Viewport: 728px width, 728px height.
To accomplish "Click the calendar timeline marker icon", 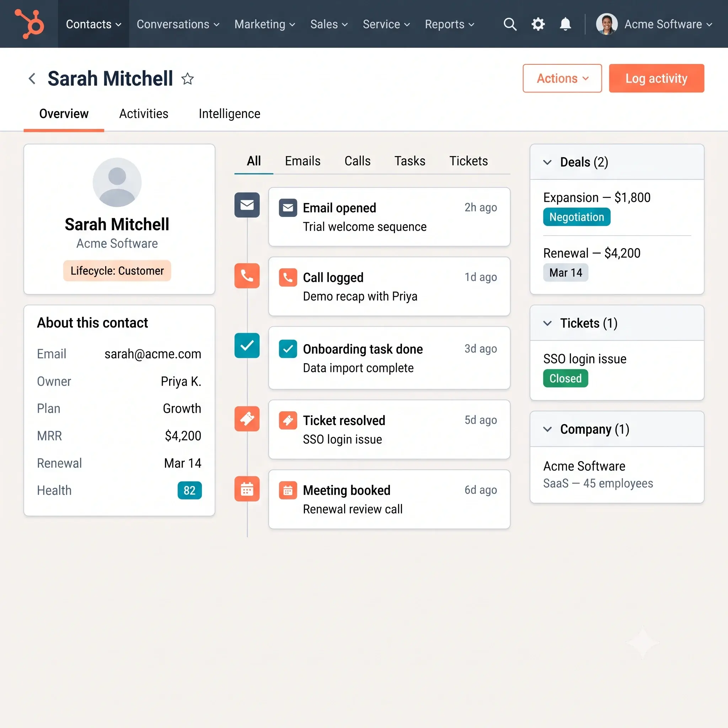I will (x=247, y=489).
